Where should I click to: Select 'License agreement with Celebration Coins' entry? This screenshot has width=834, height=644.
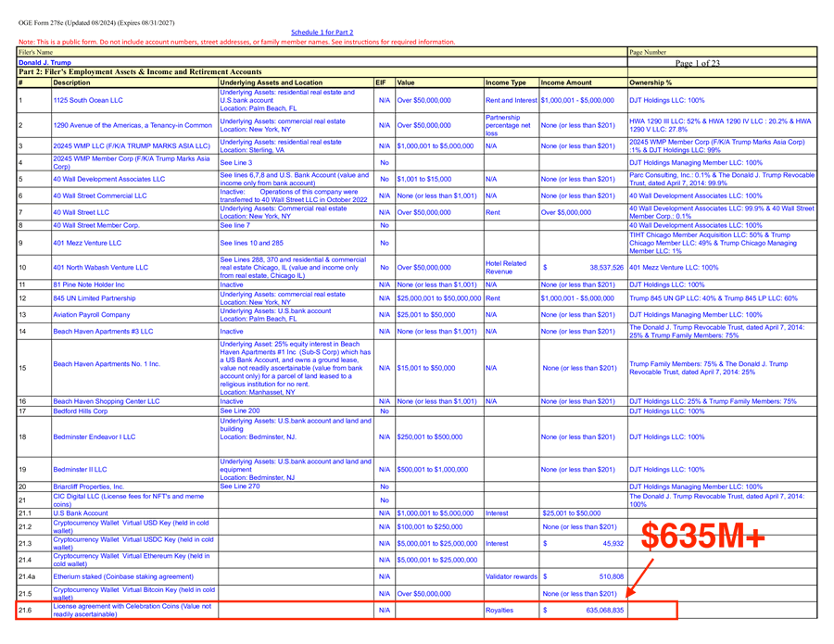(133, 610)
